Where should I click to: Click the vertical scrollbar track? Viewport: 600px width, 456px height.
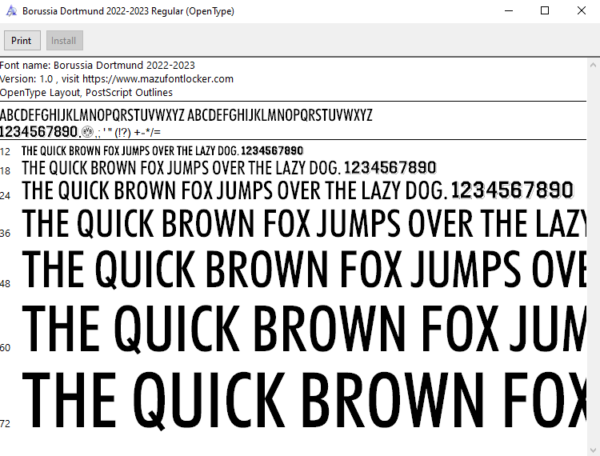(x=593, y=257)
